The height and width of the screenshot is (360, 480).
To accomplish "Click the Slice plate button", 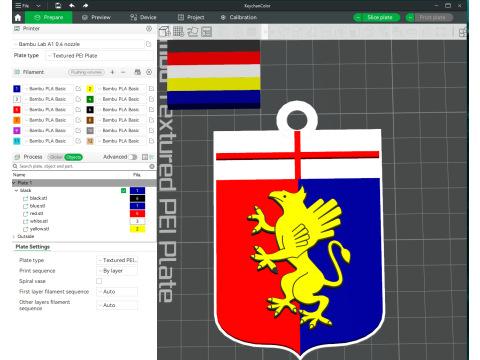I will [380, 17].
